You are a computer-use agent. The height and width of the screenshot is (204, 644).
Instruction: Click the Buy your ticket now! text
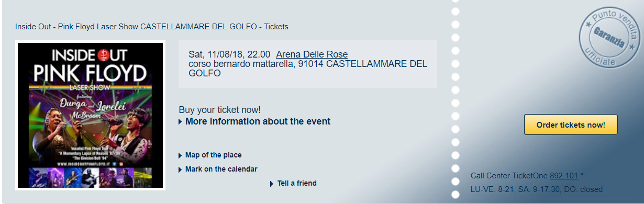[x=220, y=110]
